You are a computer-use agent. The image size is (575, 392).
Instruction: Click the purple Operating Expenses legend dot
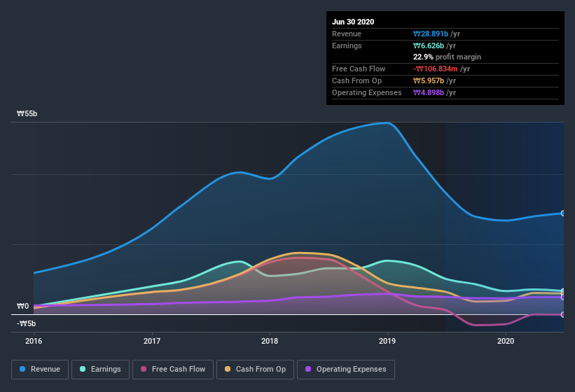(308, 369)
